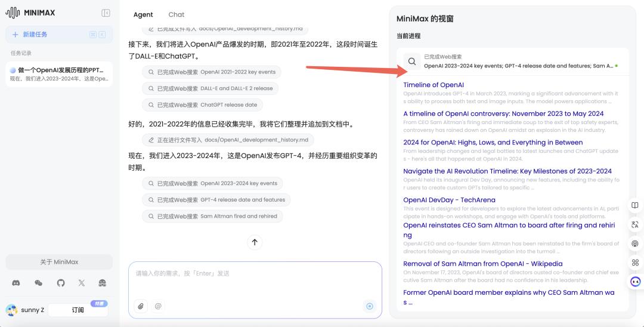Open search step GPT-4 release date and features
The image size is (644, 327).
click(x=216, y=200)
